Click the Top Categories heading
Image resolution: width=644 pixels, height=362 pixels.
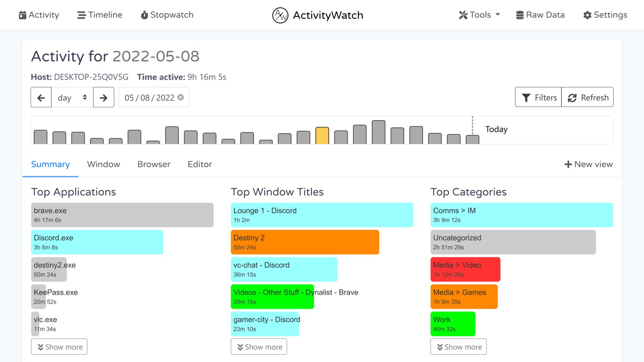469,192
